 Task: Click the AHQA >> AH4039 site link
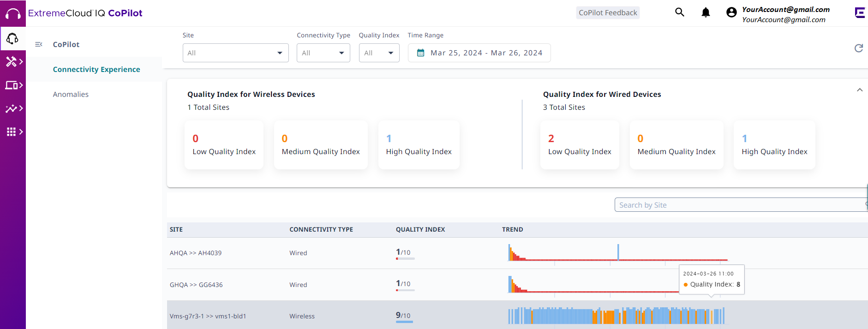[196, 253]
